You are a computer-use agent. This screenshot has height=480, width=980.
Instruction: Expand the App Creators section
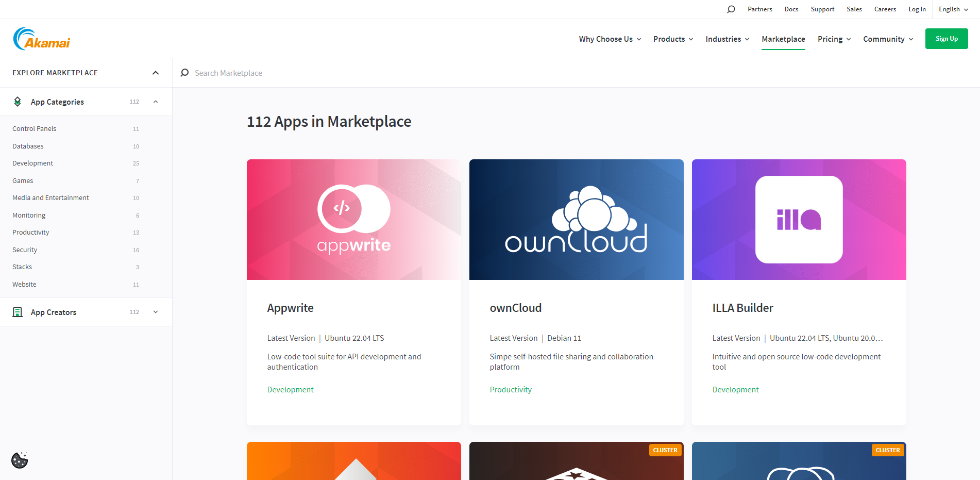point(156,312)
